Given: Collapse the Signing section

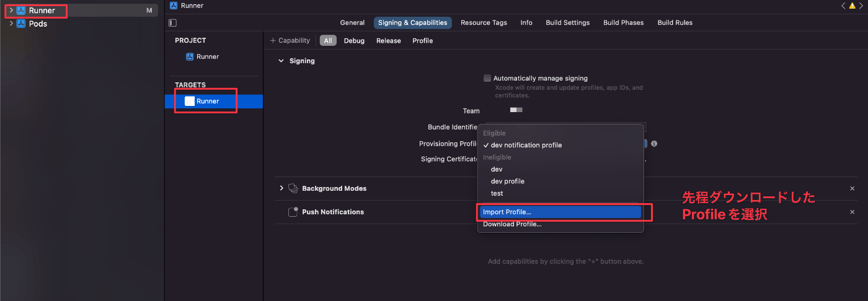Looking at the screenshot, I should click(x=281, y=61).
